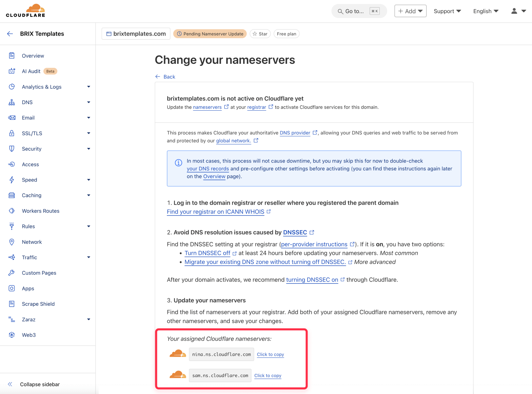Open the English language dropdown
Image resolution: width=532 pixels, height=394 pixels.
pyautogui.click(x=486, y=11)
